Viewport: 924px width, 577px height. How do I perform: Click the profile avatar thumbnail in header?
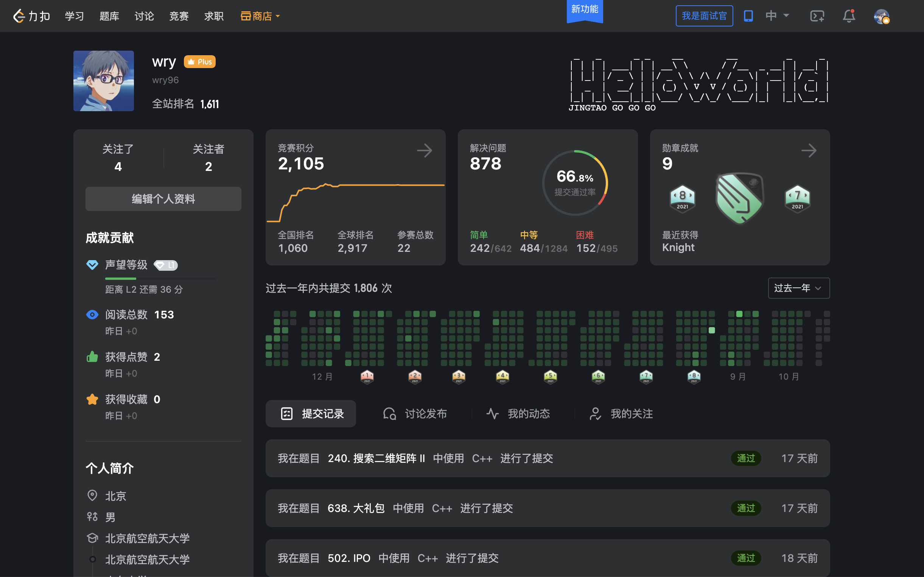point(882,17)
